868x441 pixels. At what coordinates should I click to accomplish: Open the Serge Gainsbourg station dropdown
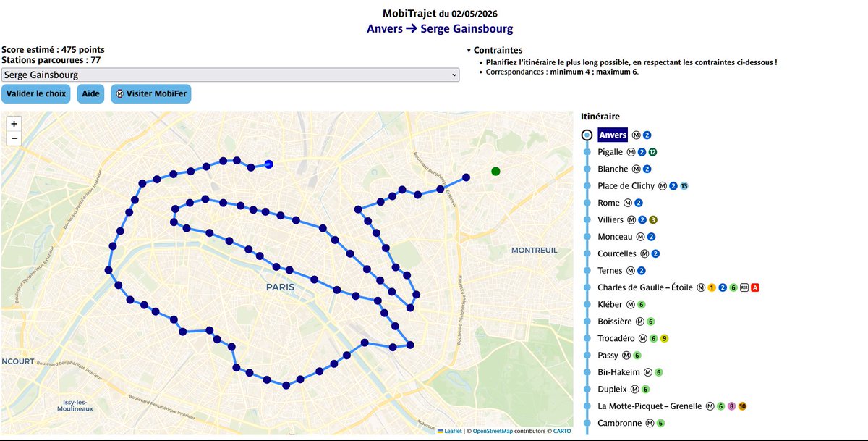click(230, 75)
